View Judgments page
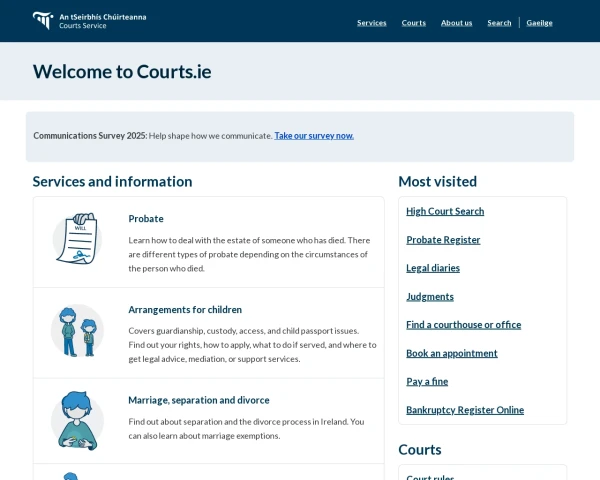Image resolution: width=600 pixels, height=480 pixels. click(x=430, y=297)
